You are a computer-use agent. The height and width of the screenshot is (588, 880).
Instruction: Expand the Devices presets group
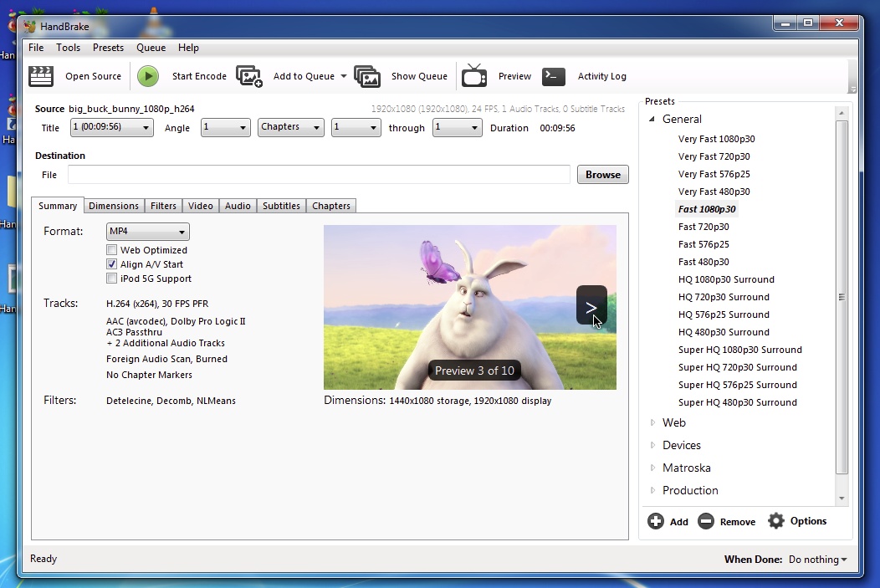(652, 445)
